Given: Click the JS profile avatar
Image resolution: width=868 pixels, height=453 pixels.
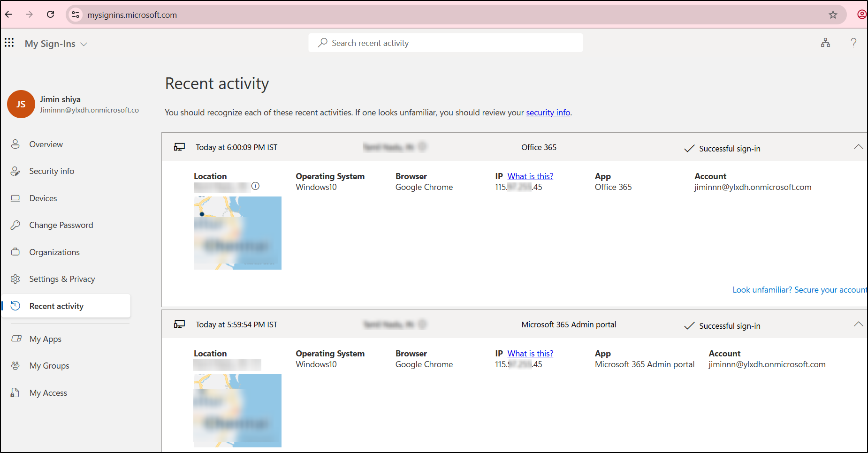Looking at the screenshot, I should point(21,104).
